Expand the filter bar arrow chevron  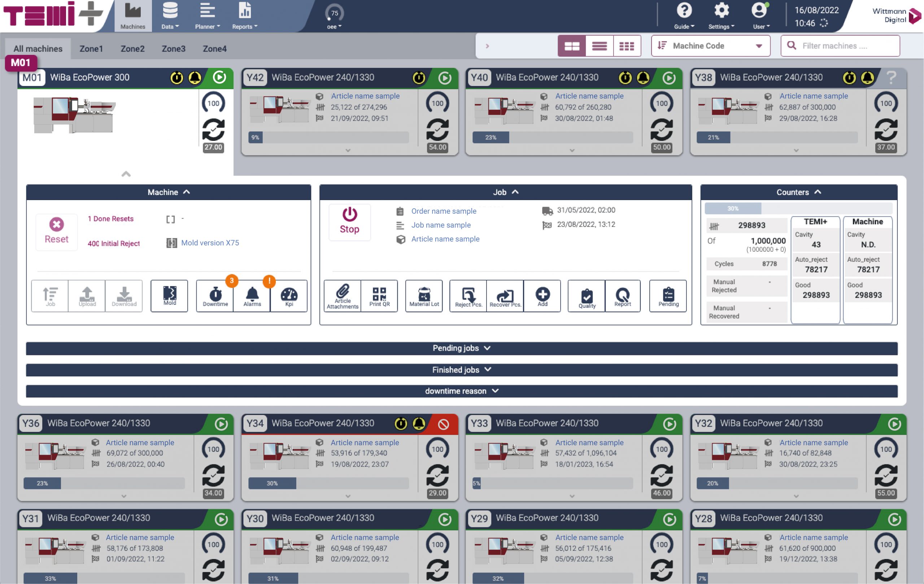tap(487, 46)
